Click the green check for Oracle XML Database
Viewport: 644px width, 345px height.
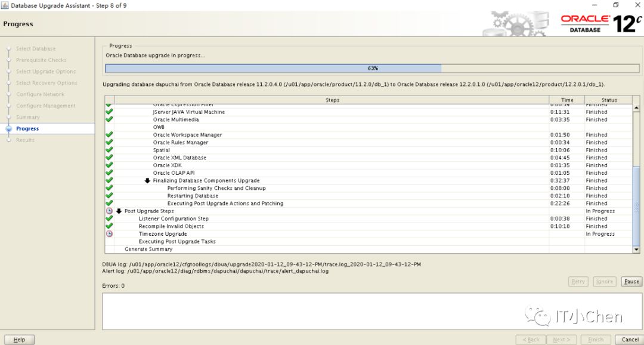[109, 158]
